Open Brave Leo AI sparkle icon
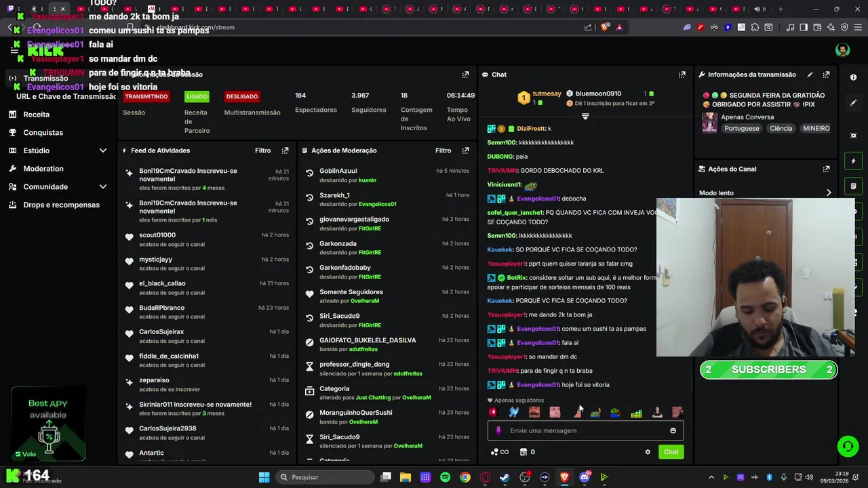The width and height of the screenshot is (868, 488). (831, 27)
